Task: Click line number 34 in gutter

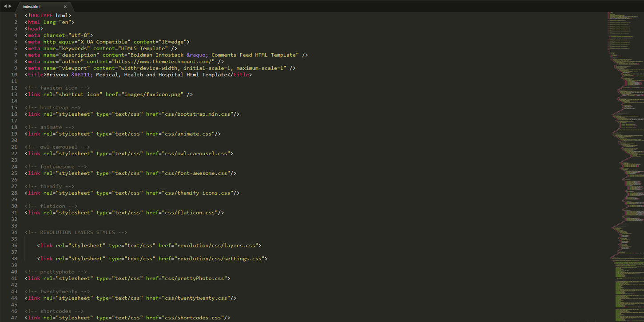Action: click(14, 232)
